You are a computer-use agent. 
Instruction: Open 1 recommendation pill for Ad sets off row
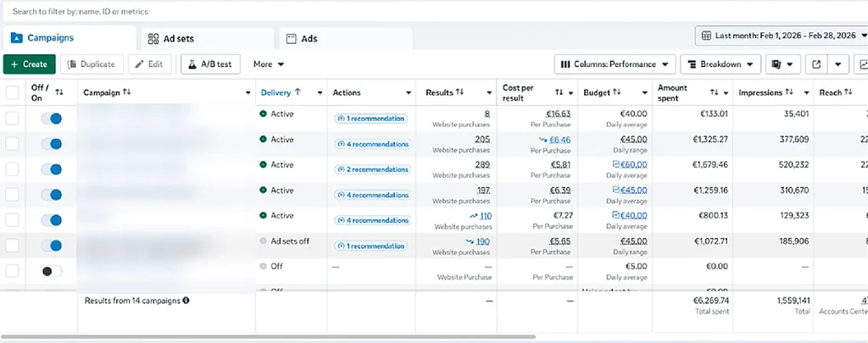tap(371, 246)
